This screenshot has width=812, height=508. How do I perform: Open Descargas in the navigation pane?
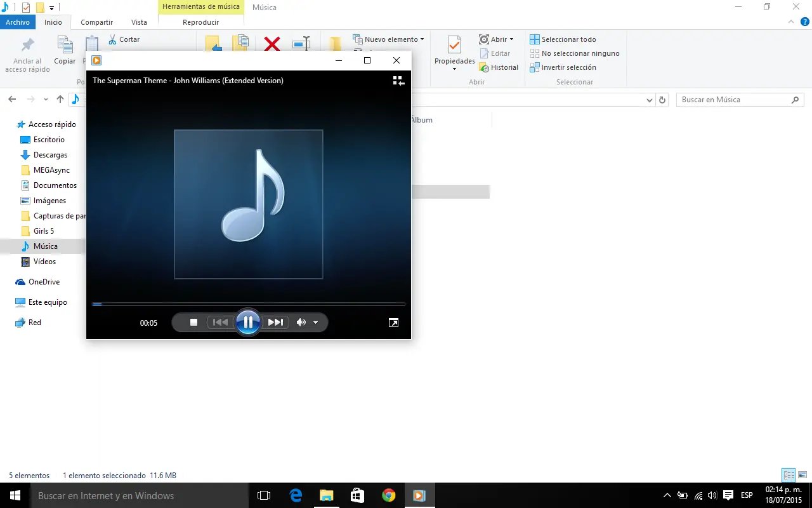pyautogui.click(x=50, y=155)
